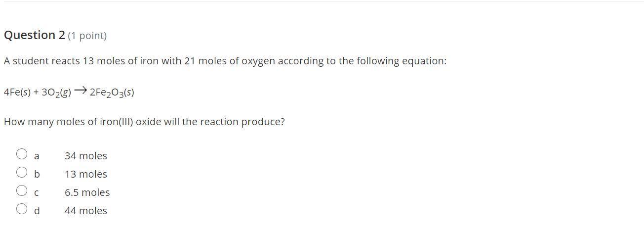Select radio button for option a
The width and height of the screenshot is (644, 234).
tap(22, 154)
